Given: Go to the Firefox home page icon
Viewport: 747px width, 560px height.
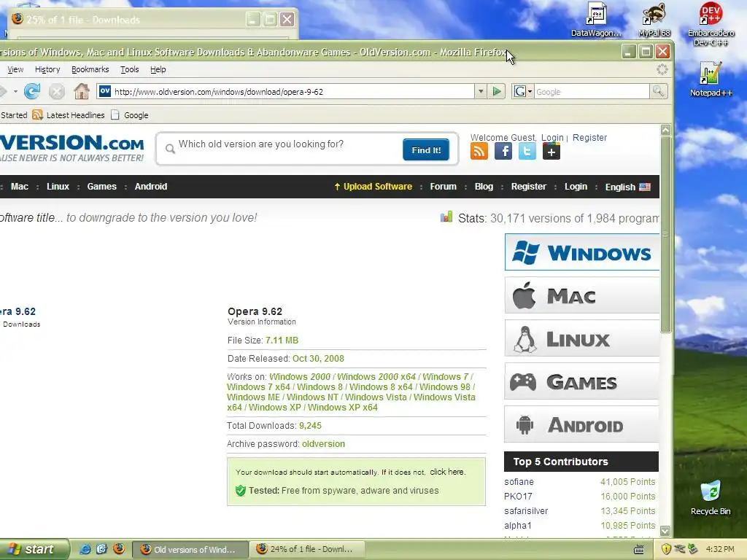Looking at the screenshot, I should pyautogui.click(x=82, y=91).
